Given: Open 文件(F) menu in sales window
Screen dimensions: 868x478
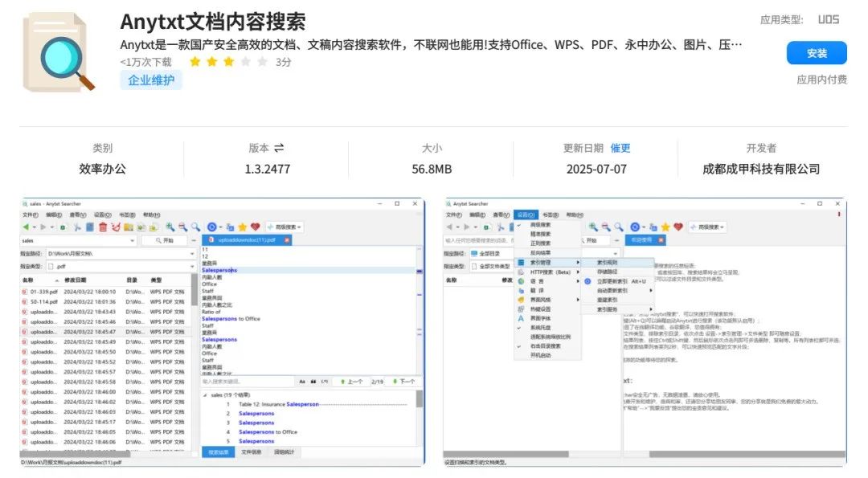Looking at the screenshot, I should coord(31,214).
